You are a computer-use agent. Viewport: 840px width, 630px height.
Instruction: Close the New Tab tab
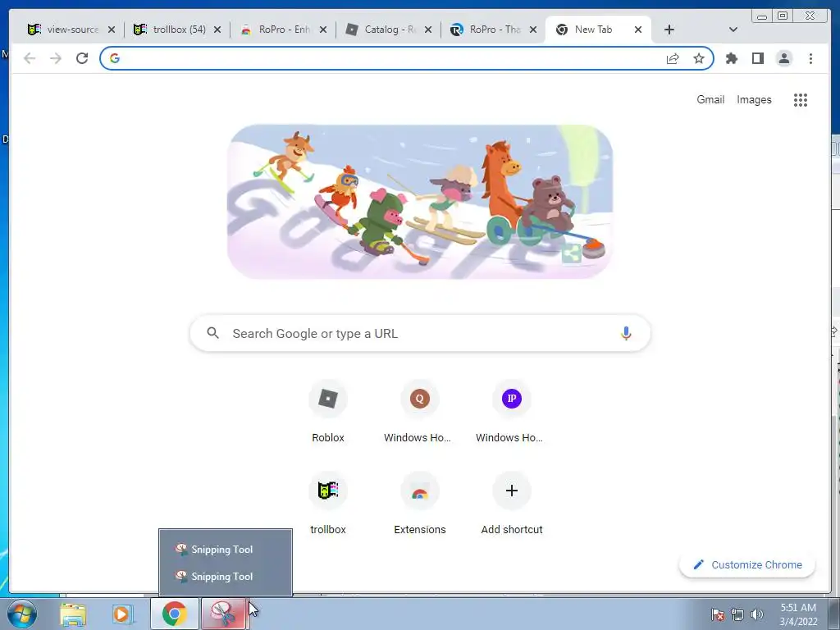tap(638, 30)
